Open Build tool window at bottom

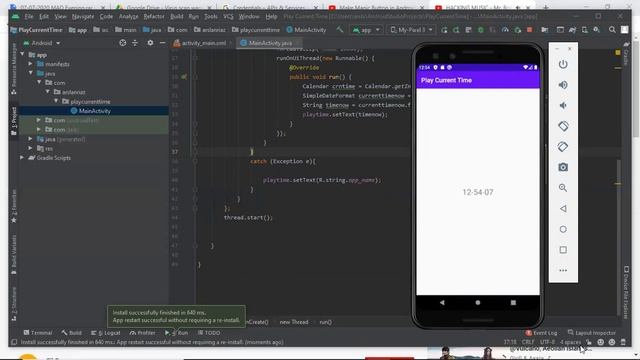click(x=71, y=333)
